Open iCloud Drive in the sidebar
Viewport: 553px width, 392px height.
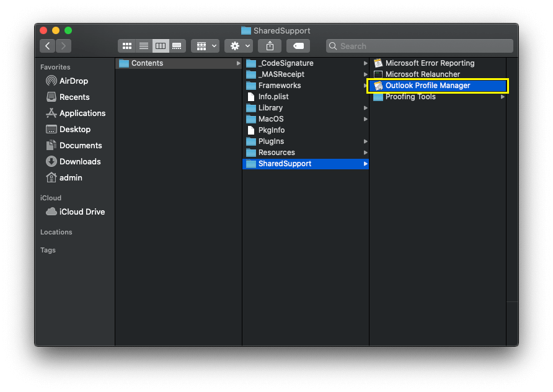pos(76,212)
